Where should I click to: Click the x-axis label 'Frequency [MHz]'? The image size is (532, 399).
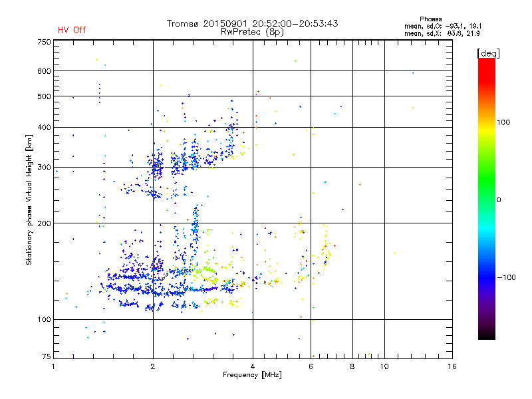[x=252, y=375]
